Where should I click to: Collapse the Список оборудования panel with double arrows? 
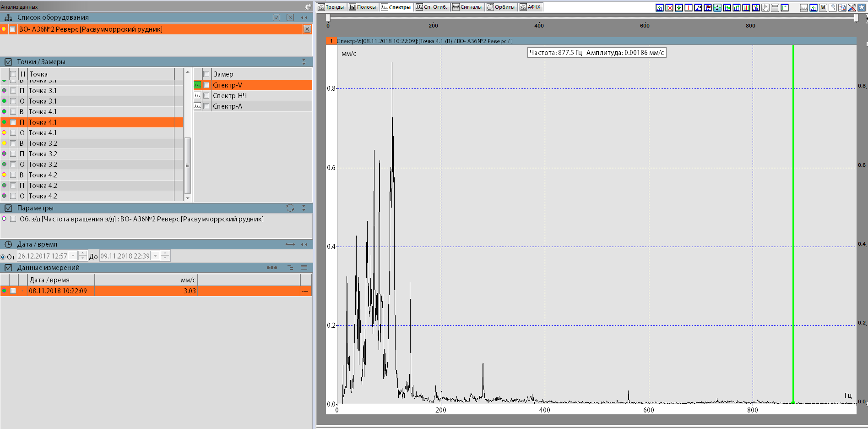(x=304, y=17)
